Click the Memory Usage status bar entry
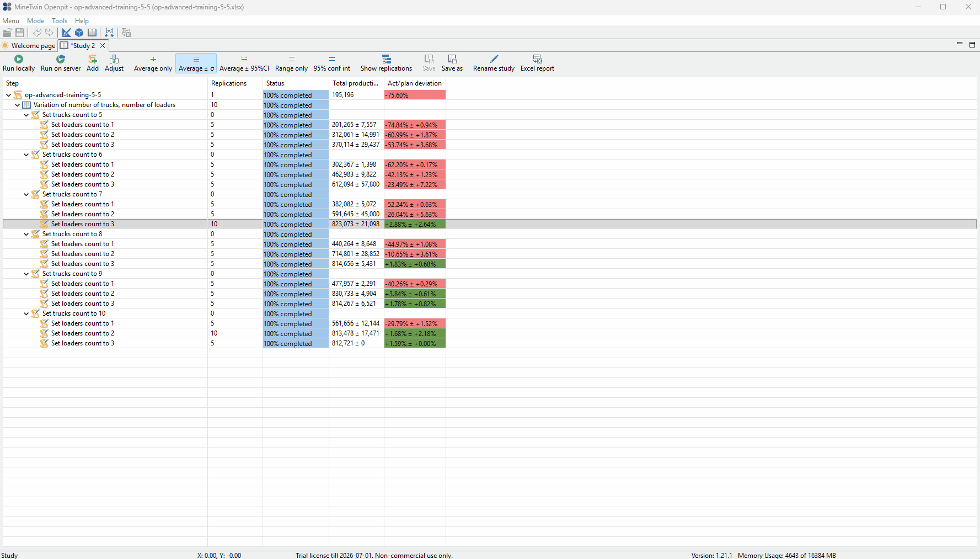 point(786,555)
